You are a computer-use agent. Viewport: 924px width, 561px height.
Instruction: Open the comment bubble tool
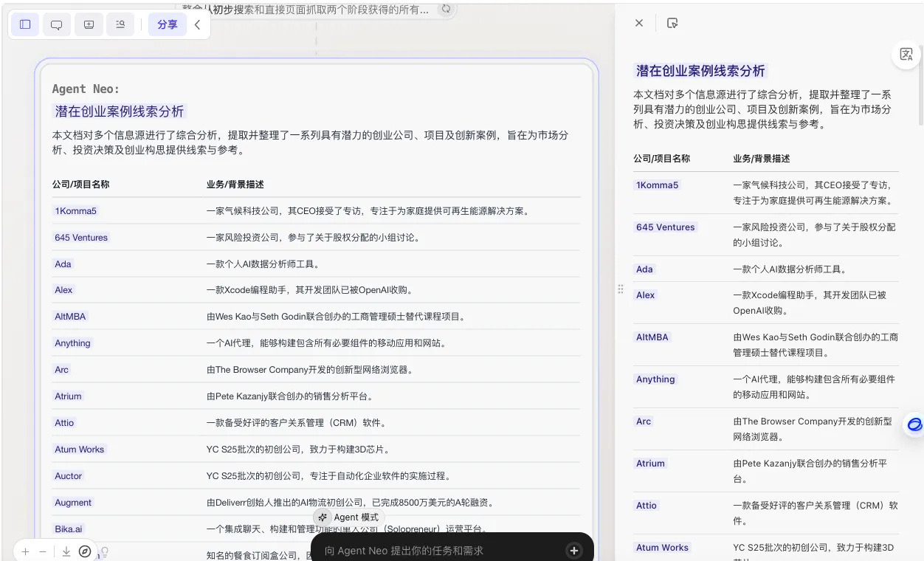coord(57,24)
